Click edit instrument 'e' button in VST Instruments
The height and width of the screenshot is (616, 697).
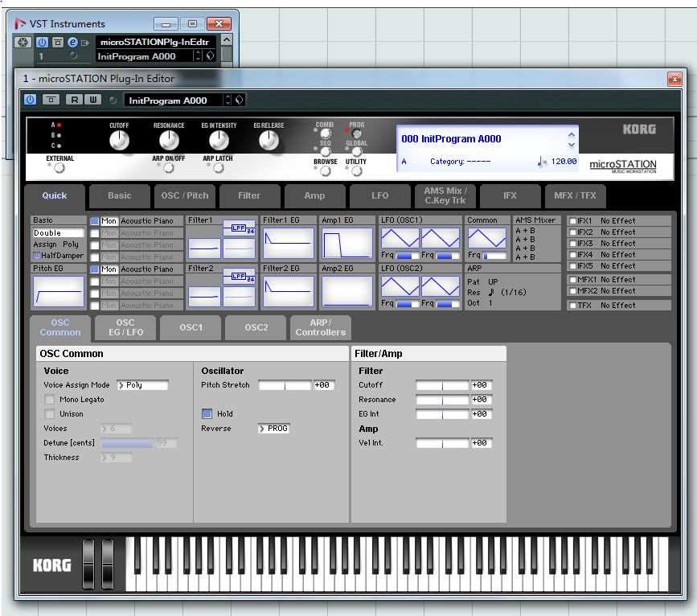coord(72,43)
